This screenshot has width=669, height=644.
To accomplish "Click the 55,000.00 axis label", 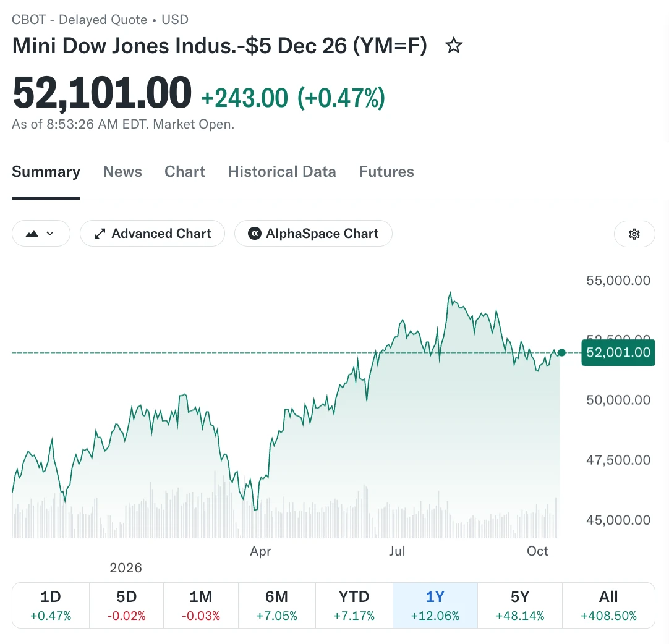I will [618, 280].
